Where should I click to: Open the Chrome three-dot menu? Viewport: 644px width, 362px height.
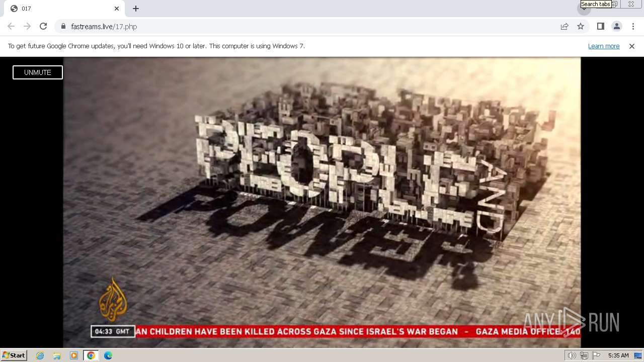click(633, 26)
